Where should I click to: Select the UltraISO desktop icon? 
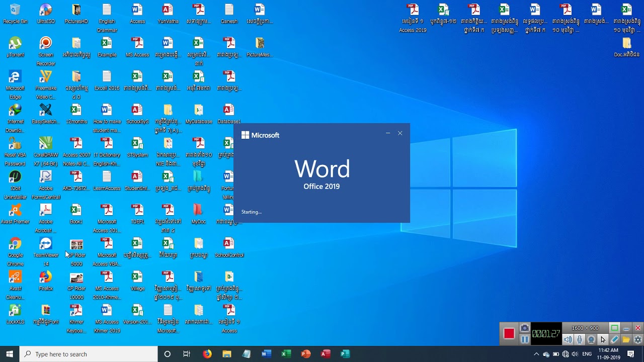(46, 14)
